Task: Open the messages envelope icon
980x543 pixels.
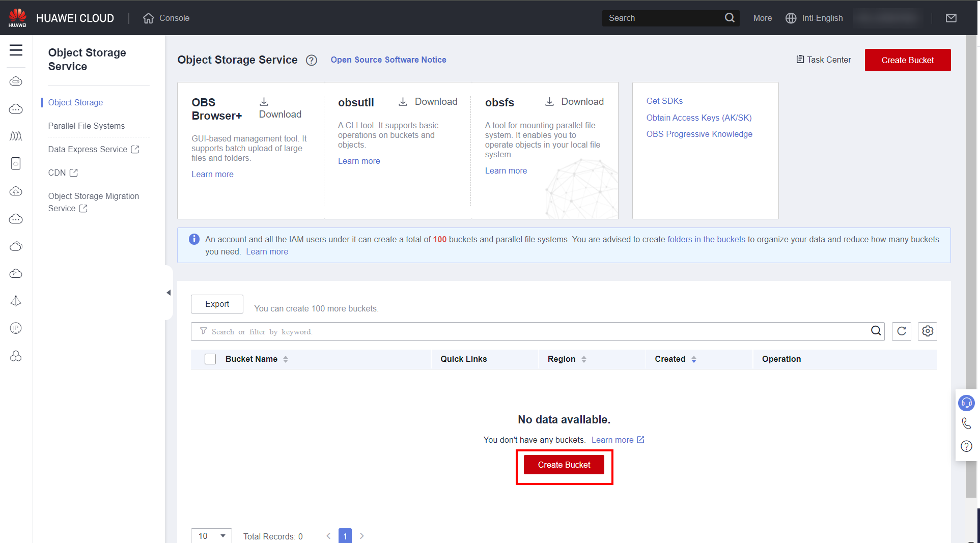Action: tap(950, 18)
